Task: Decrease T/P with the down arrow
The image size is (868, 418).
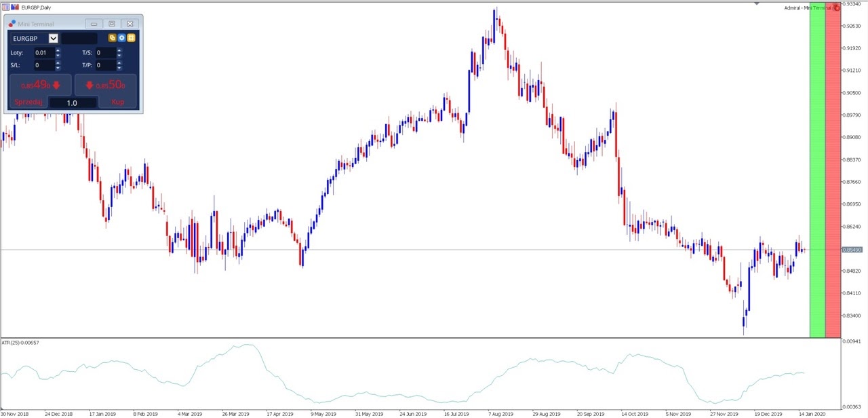Action: [x=119, y=69]
